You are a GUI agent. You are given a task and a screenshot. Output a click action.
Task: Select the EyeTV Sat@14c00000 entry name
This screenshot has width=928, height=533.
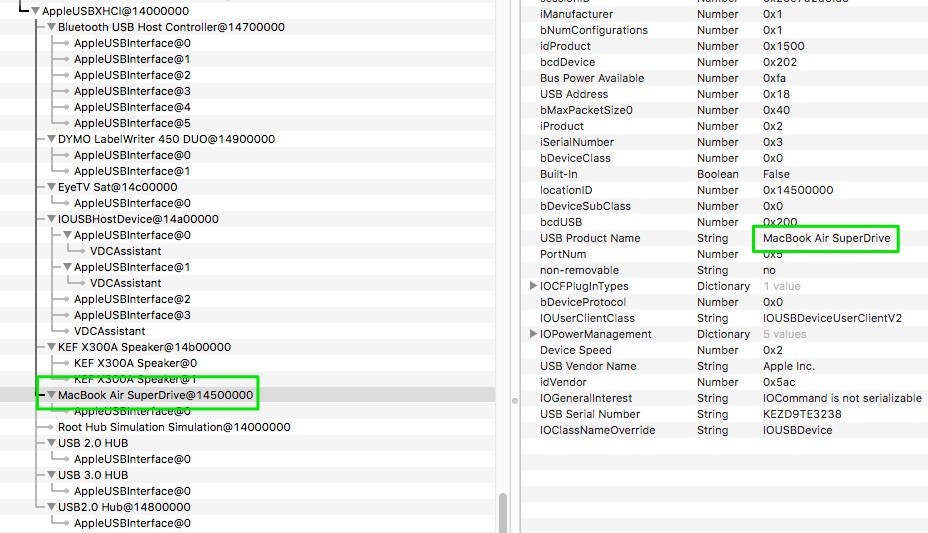coord(117,186)
